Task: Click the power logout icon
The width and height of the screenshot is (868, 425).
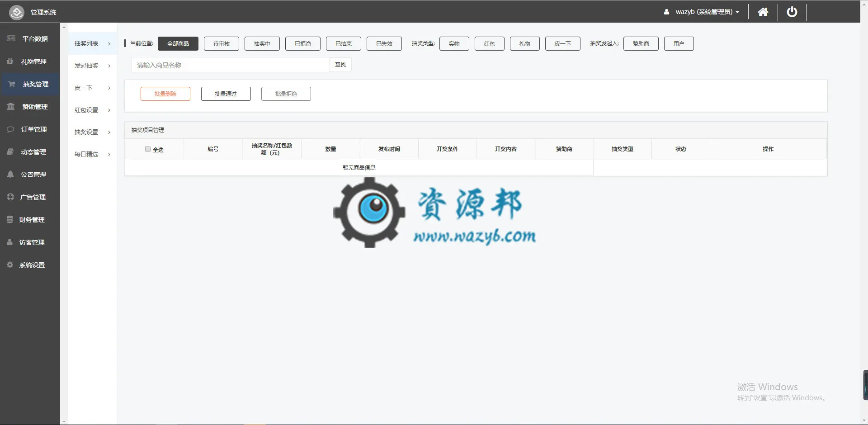Action: [x=792, y=12]
